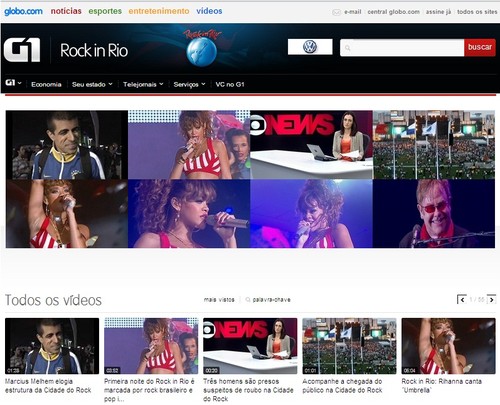Image resolution: width=500 pixels, height=405 pixels.
Task: Go to the globo.com home link
Action: 23,11
